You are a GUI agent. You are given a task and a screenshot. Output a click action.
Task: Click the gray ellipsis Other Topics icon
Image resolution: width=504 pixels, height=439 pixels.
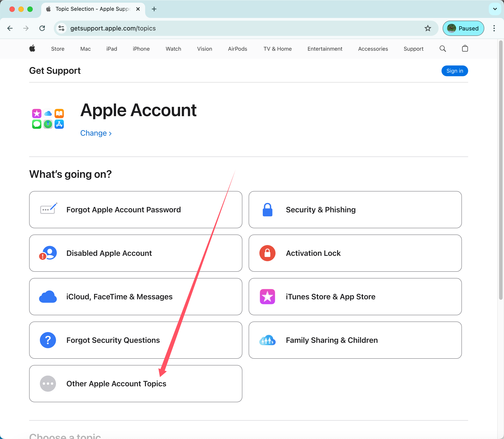48,384
